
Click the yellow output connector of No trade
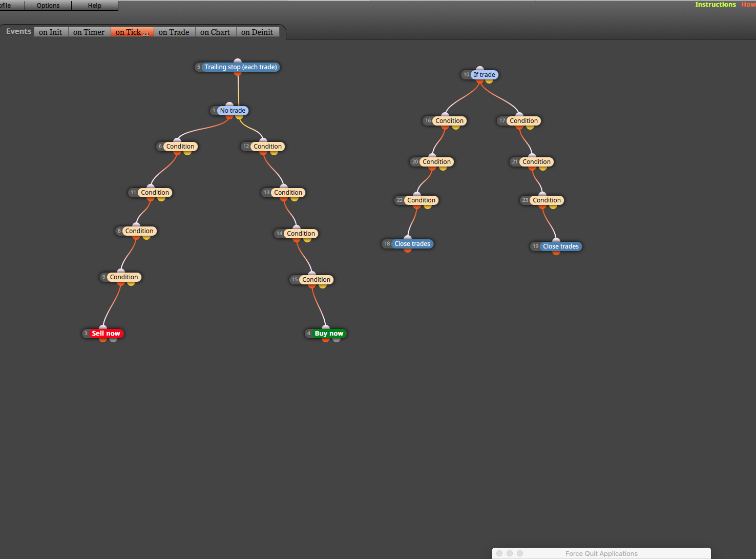[x=239, y=117]
